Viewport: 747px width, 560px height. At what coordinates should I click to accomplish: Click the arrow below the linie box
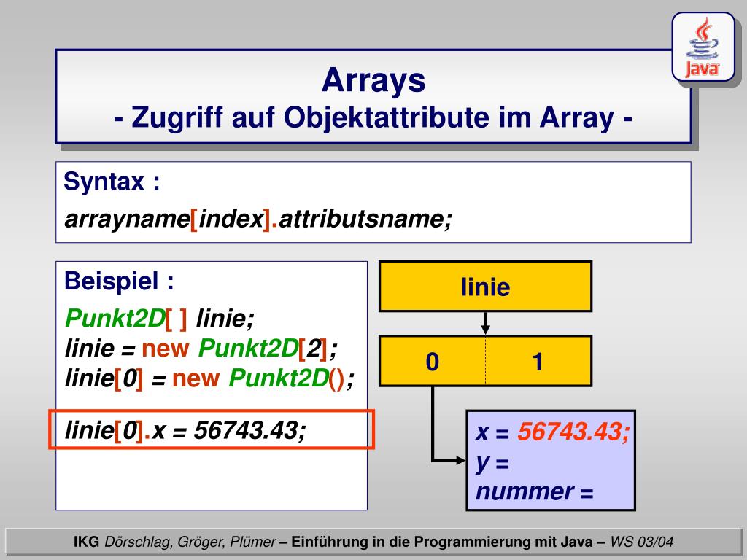485,323
